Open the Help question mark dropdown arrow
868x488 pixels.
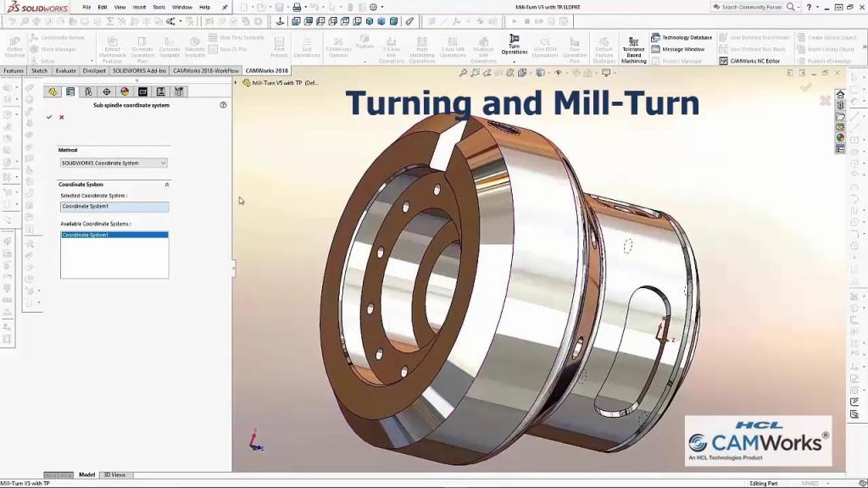coord(817,7)
